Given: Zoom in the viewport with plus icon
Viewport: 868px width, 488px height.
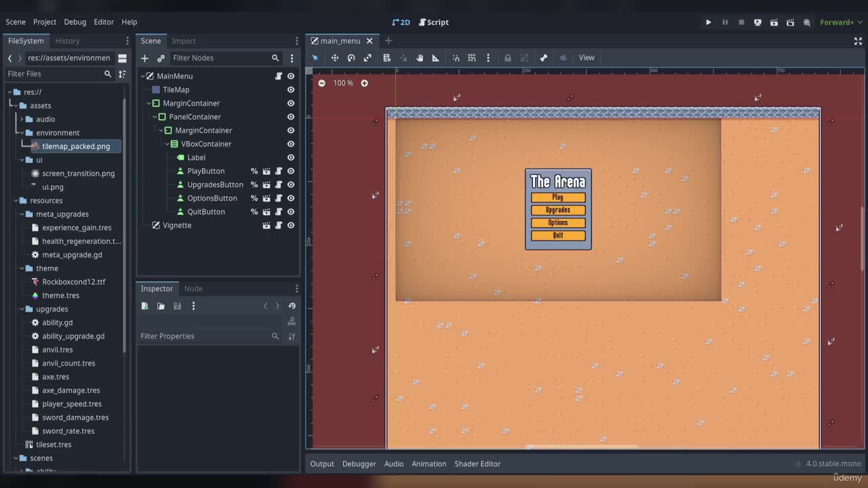Looking at the screenshot, I should click(364, 83).
